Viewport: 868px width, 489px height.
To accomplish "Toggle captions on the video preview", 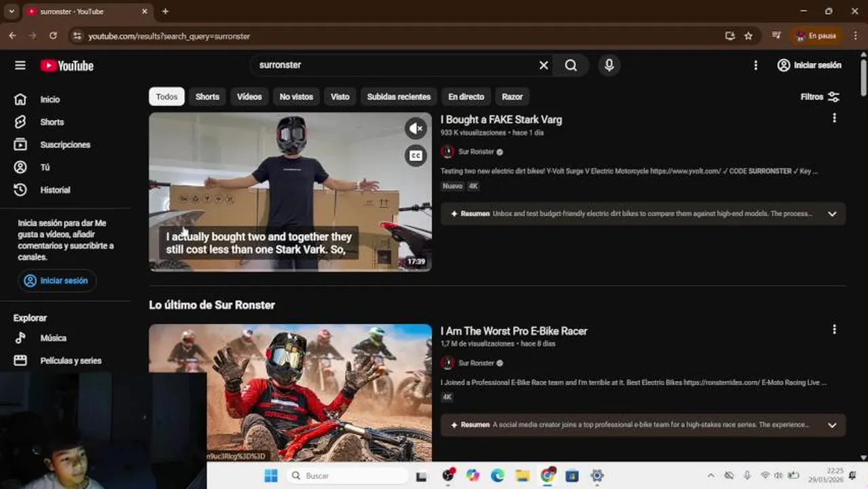I will pos(416,156).
